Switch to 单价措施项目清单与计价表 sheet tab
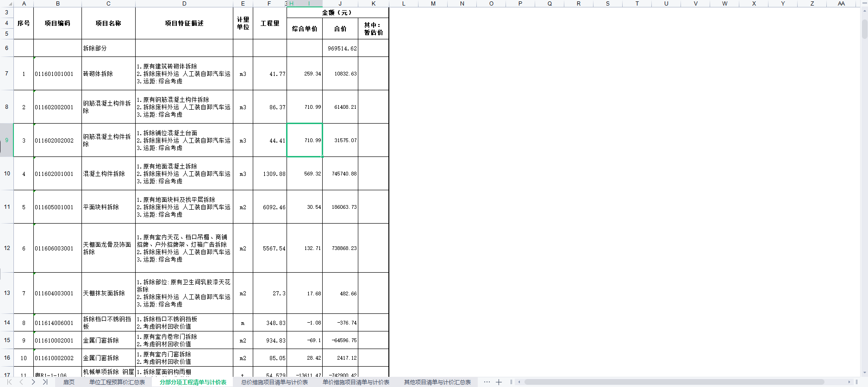This screenshot has height=387, width=868. coord(356,382)
